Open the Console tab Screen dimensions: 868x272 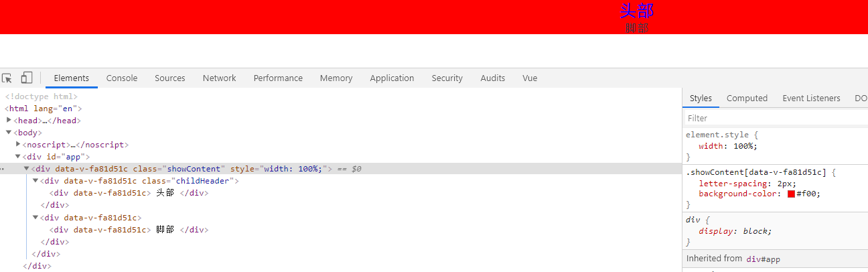click(122, 78)
